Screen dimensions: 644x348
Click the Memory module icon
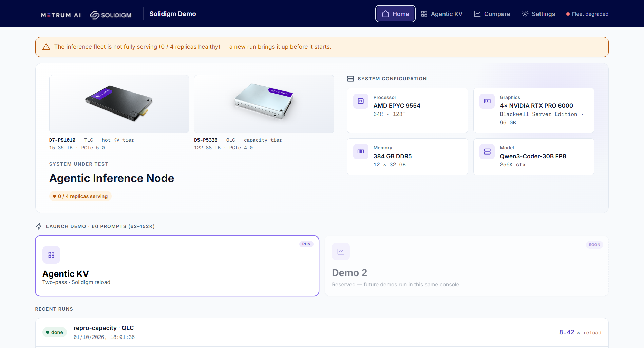(x=361, y=151)
